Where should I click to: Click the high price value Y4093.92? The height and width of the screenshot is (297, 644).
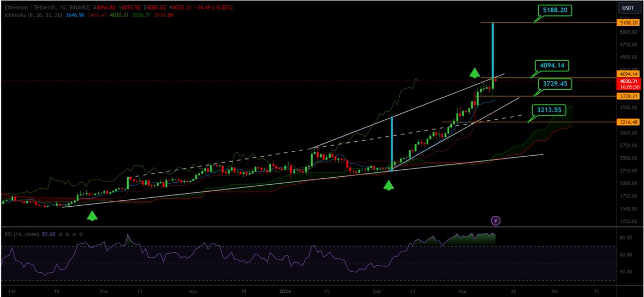[129, 8]
